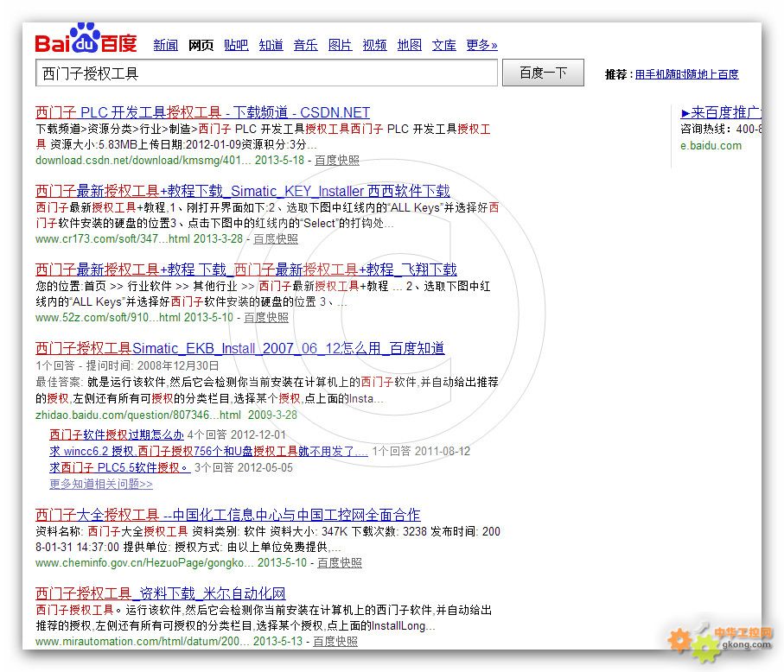Click the Baidu logo
The width and height of the screenshot is (784, 672).
coord(86,39)
